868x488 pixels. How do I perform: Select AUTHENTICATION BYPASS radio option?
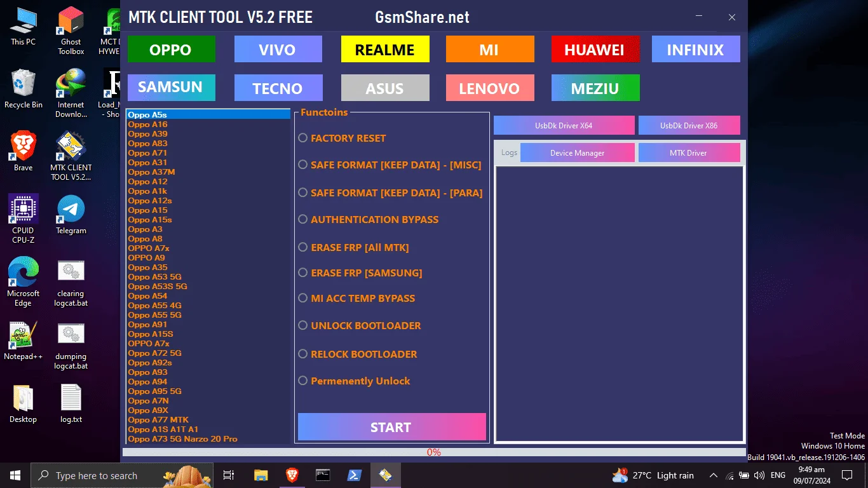coord(369,219)
